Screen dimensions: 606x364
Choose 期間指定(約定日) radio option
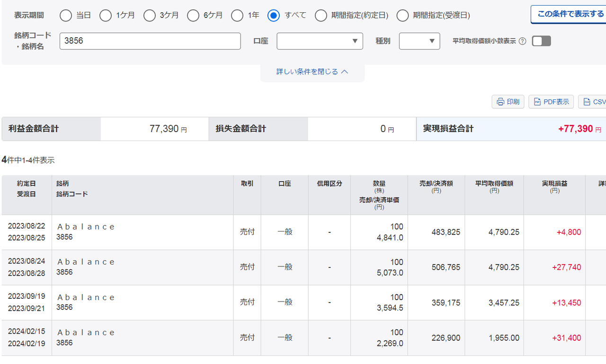click(x=321, y=16)
